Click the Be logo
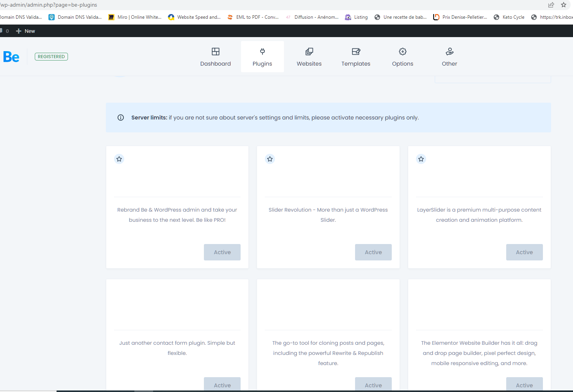573x392 pixels. click(11, 57)
